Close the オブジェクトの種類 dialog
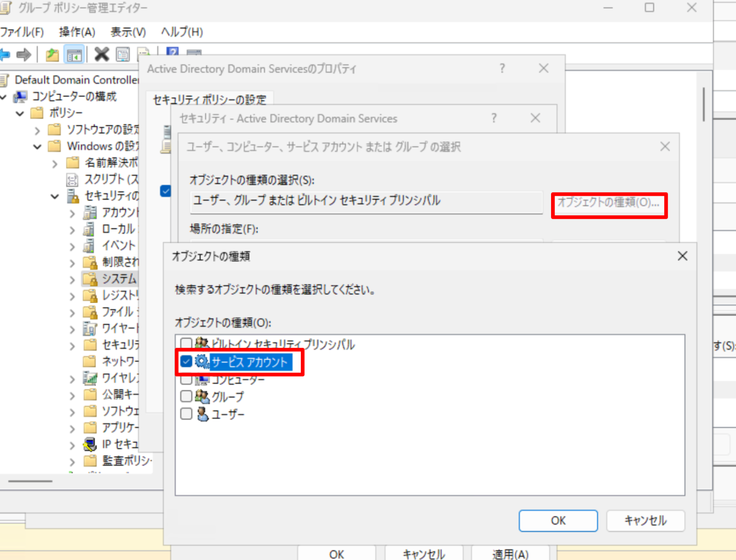This screenshot has width=736, height=560. click(683, 256)
